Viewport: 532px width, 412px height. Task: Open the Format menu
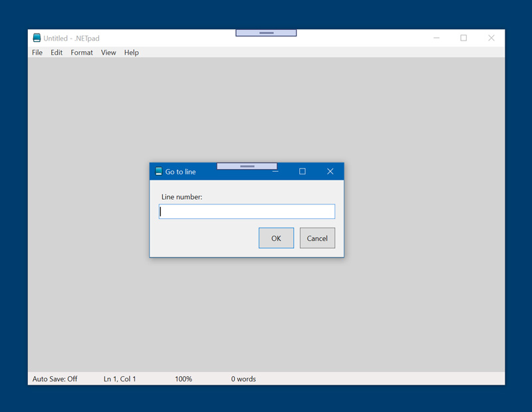[82, 53]
